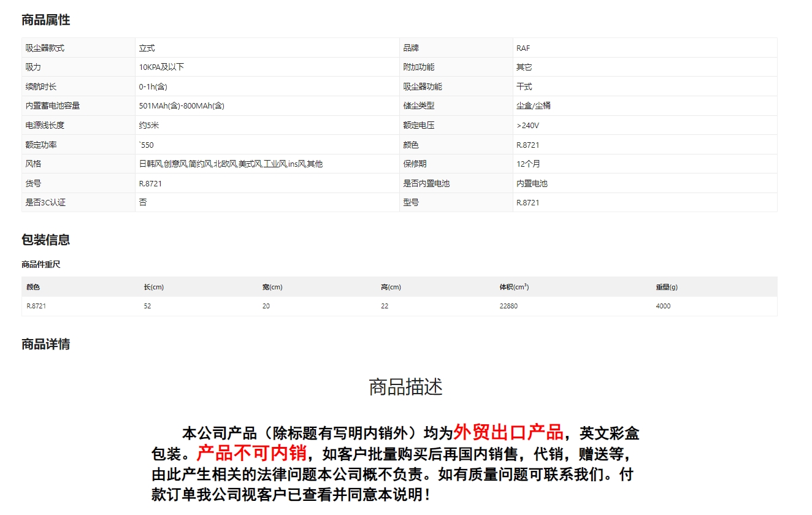The width and height of the screenshot is (812, 515).
Task: Click the red 外贸出口产品 text
Action: [508, 432]
